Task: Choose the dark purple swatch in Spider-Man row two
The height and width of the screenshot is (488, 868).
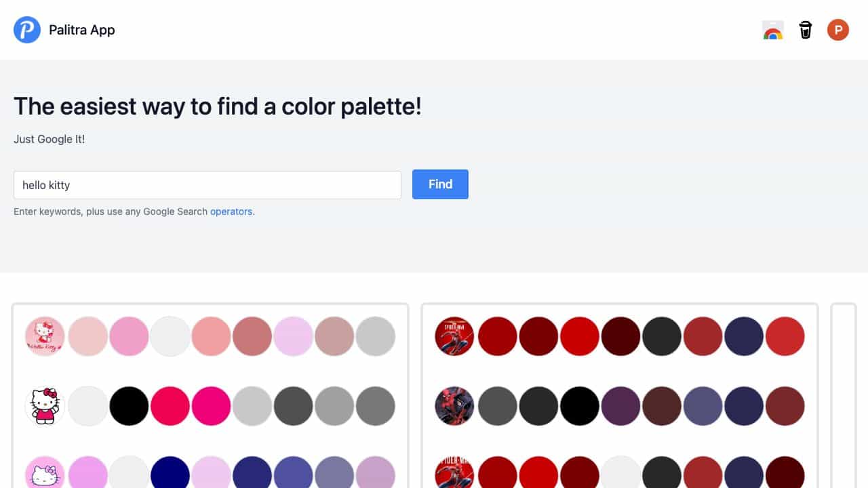Action: pos(621,406)
